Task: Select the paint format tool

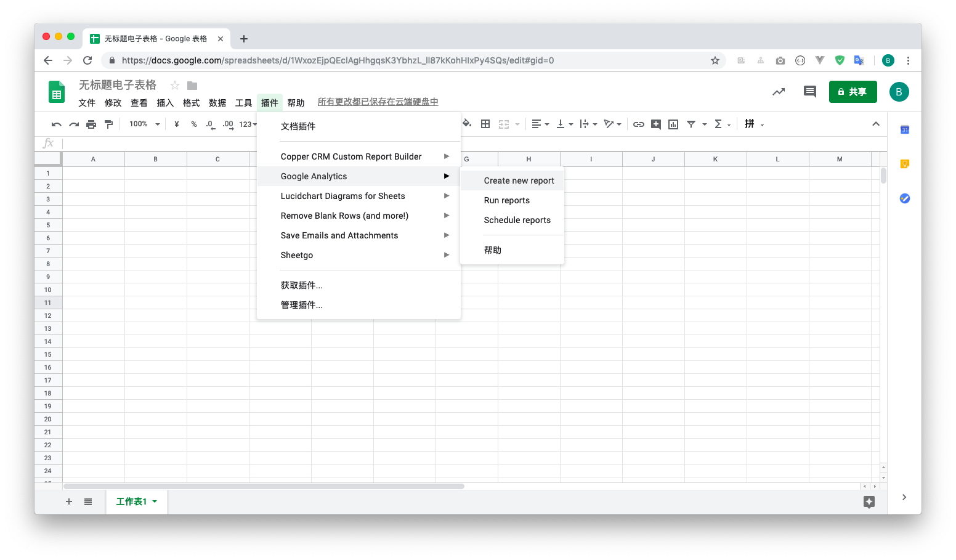Action: pyautogui.click(x=109, y=124)
